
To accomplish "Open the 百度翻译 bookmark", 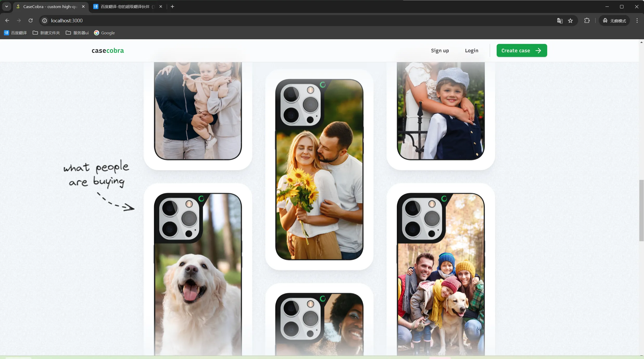I will click(x=15, y=33).
